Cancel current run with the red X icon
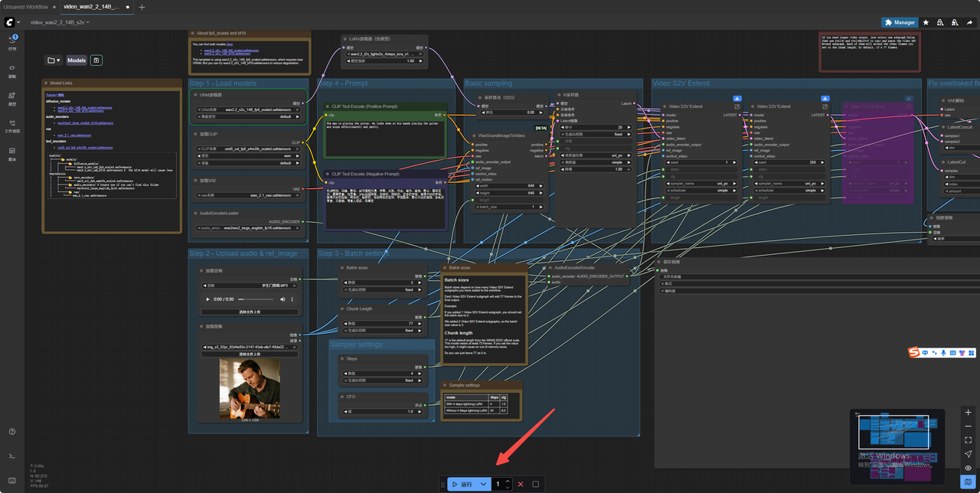The width and height of the screenshot is (980, 493). pyautogui.click(x=521, y=484)
